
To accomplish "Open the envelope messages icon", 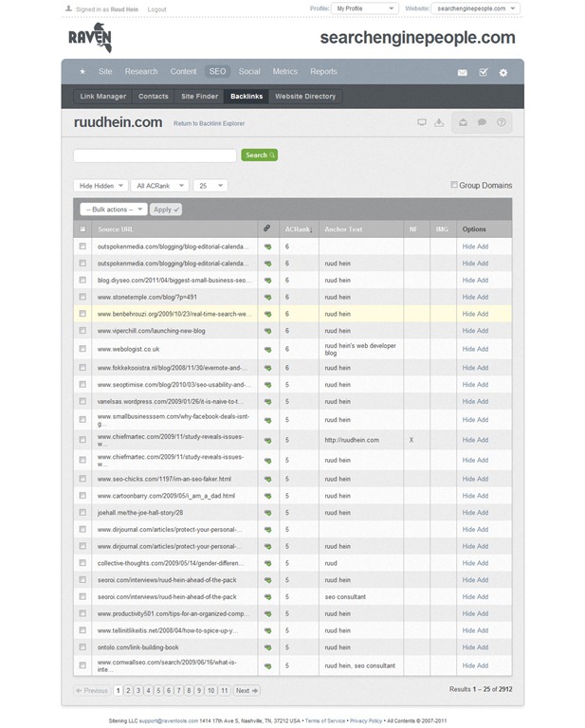I will (463, 72).
